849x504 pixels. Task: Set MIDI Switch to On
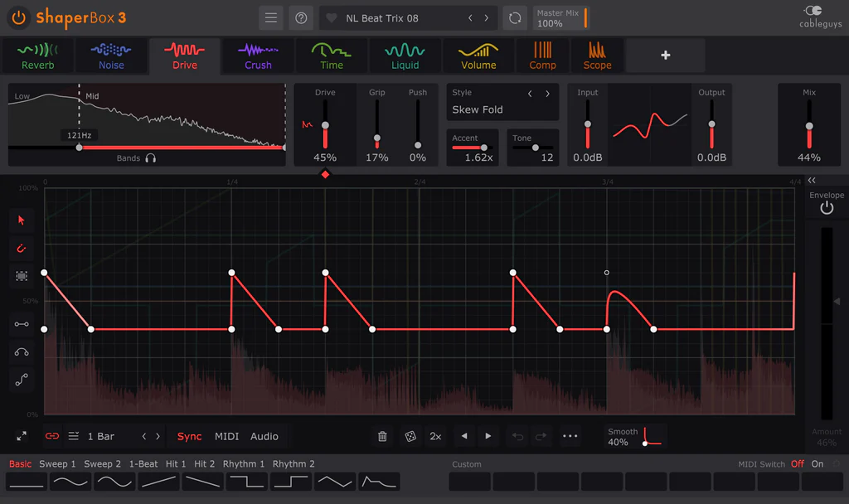pos(817,464)
